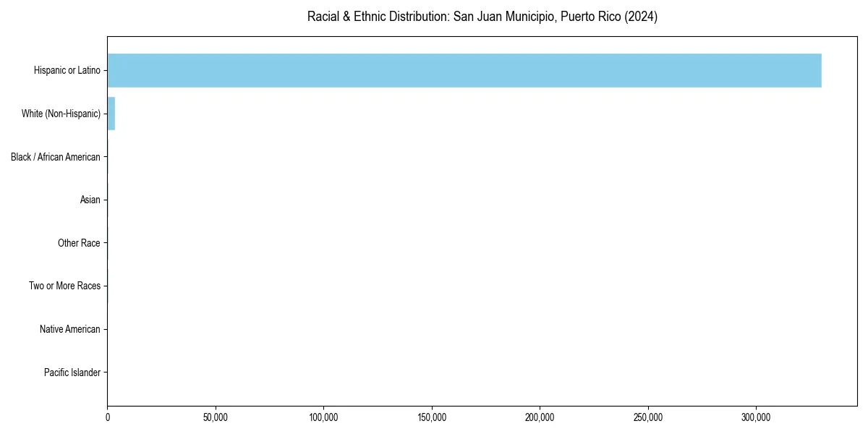Click the Other Race category label
The image size is (868, 434).
(80, 243)
